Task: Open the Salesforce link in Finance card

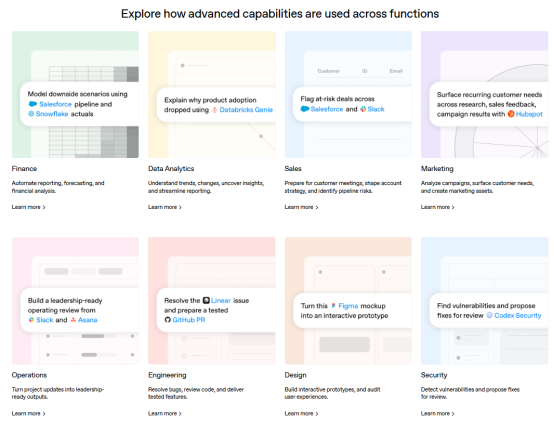Action: tap(55, 104)
